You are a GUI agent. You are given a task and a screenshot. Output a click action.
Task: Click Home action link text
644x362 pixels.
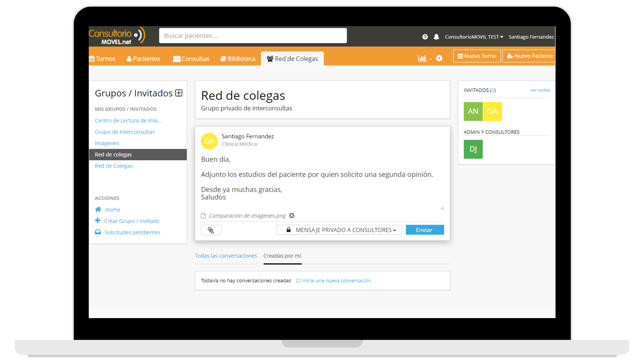point(113,209)
